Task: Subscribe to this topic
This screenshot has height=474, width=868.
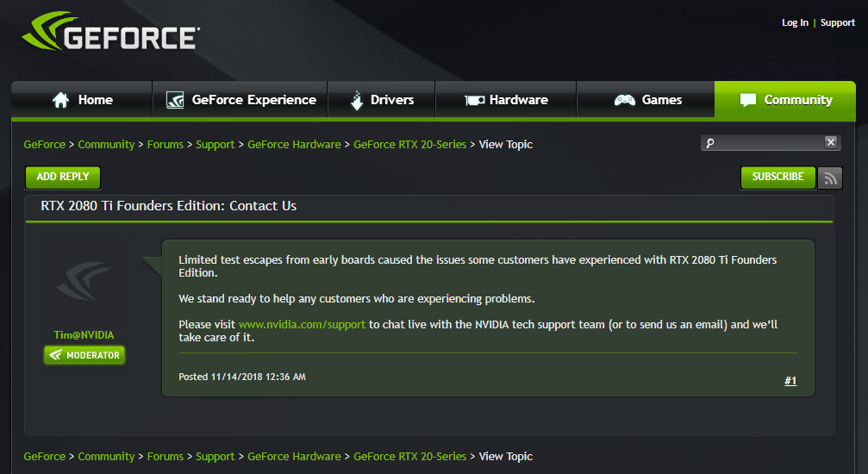Action: (x=777, y=178)
